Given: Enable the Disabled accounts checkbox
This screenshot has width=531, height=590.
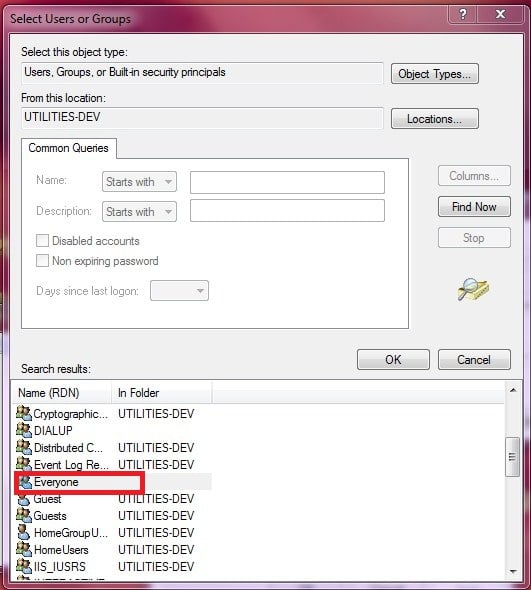Looking at the screenshot, I should [42, 240].
